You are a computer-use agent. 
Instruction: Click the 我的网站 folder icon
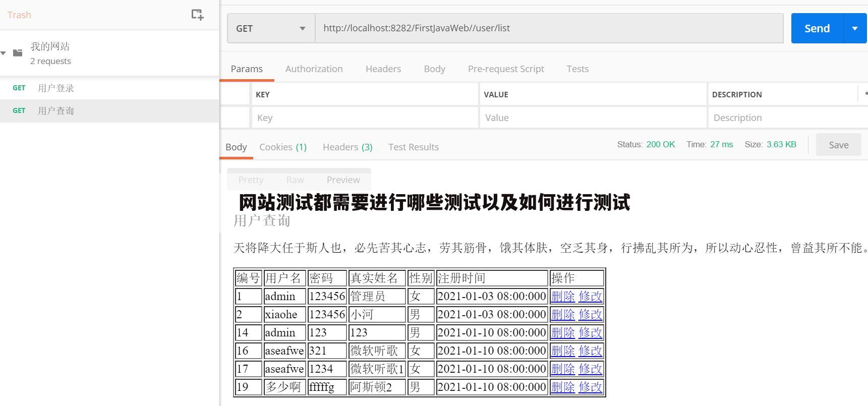pyautogui.click(x=18, y=52)
